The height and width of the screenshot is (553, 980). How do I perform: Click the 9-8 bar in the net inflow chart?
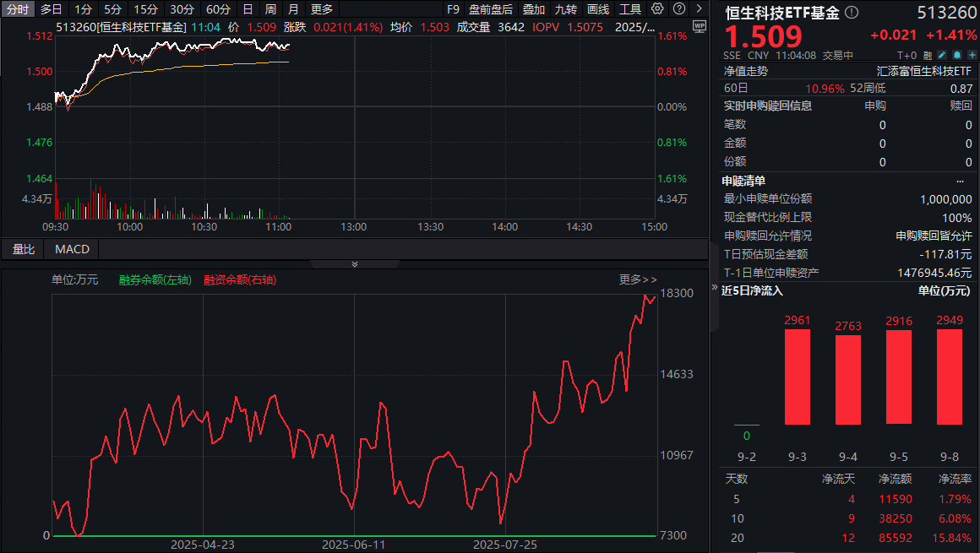click(950, 376)
